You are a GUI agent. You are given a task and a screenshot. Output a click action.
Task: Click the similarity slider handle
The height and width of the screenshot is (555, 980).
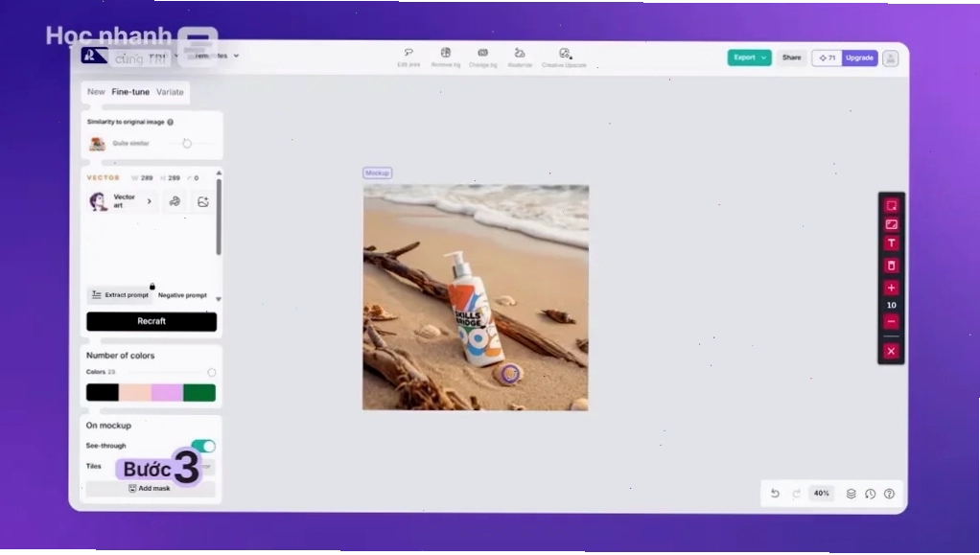[x=187, y=144]
